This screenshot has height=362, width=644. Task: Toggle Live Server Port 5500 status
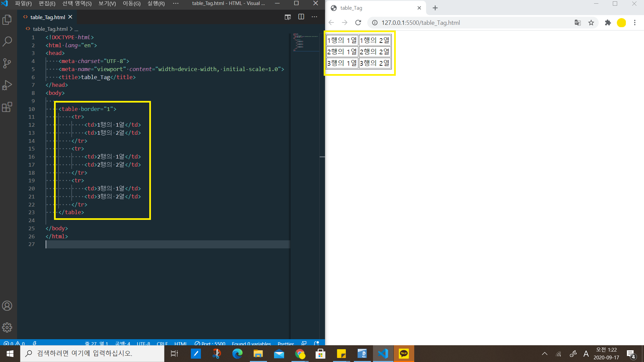210,344
